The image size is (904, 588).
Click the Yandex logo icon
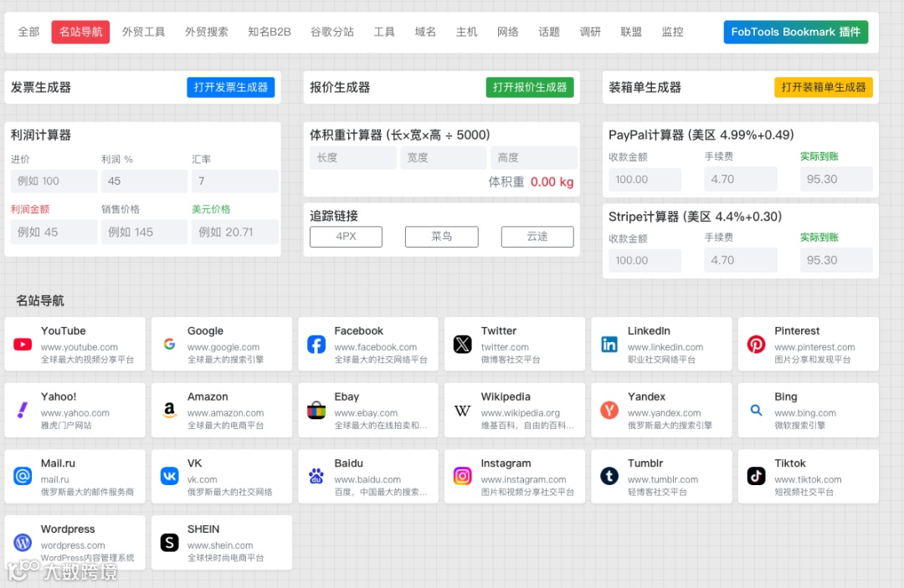609,410
